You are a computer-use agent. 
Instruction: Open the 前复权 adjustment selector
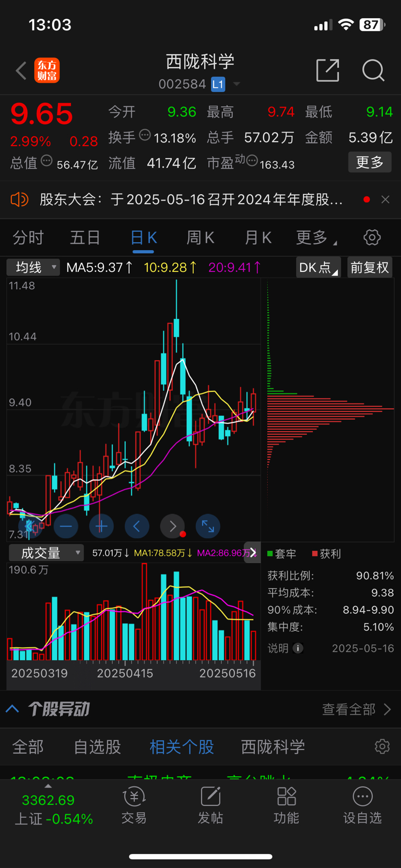(x=370, y=268)
